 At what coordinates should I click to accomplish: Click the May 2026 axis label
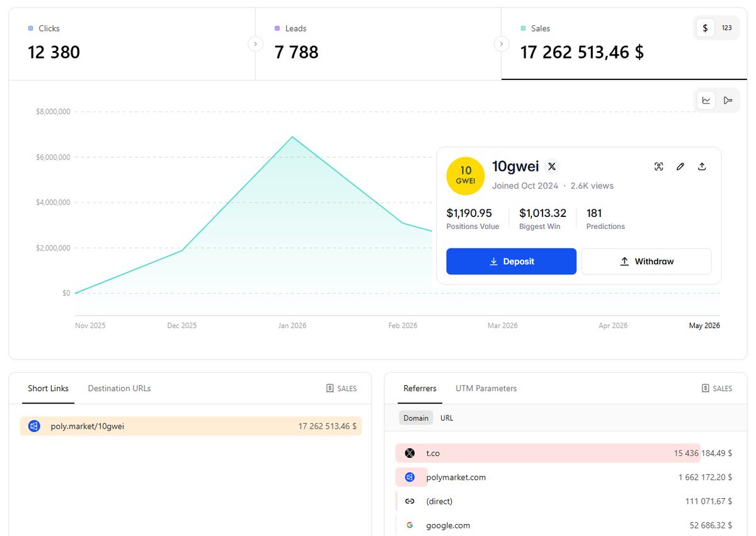704,326
